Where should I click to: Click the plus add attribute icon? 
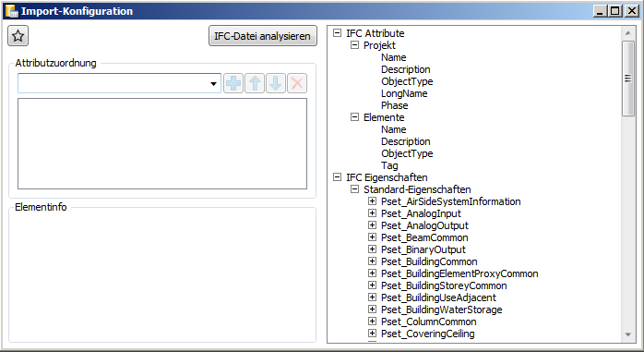233,83
